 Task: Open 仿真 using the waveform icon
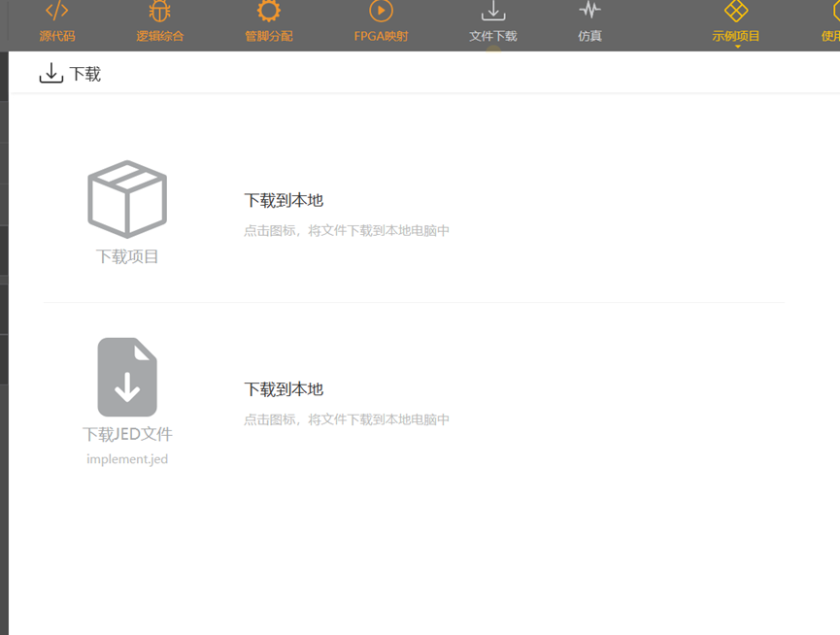coord(589,12)
